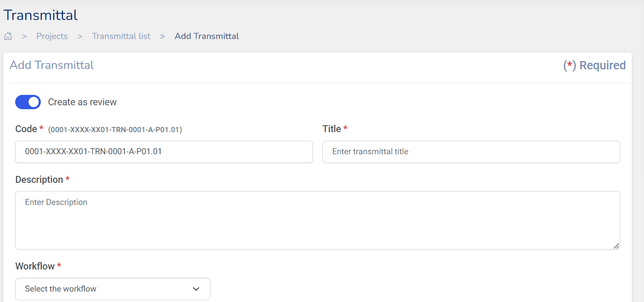Click the Title field label
This screenshot has width=644, height=302.
pos(332,129)
